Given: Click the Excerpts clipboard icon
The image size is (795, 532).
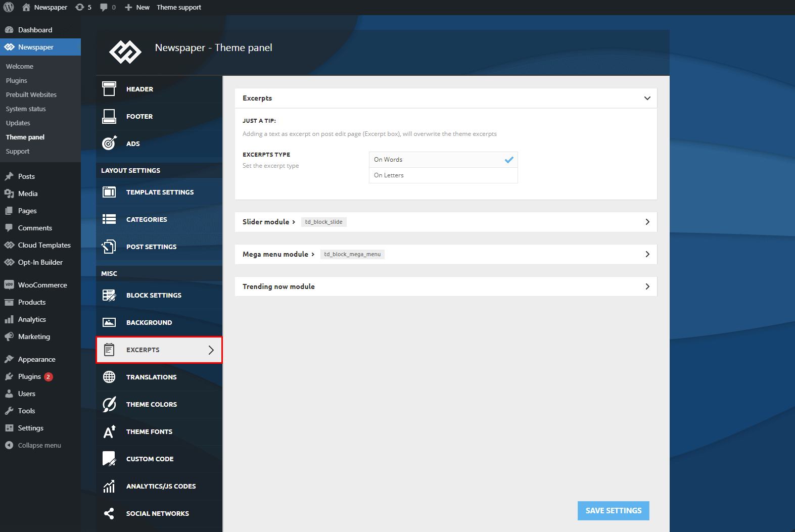Looking at the screenshot, I should coord(109,350).
